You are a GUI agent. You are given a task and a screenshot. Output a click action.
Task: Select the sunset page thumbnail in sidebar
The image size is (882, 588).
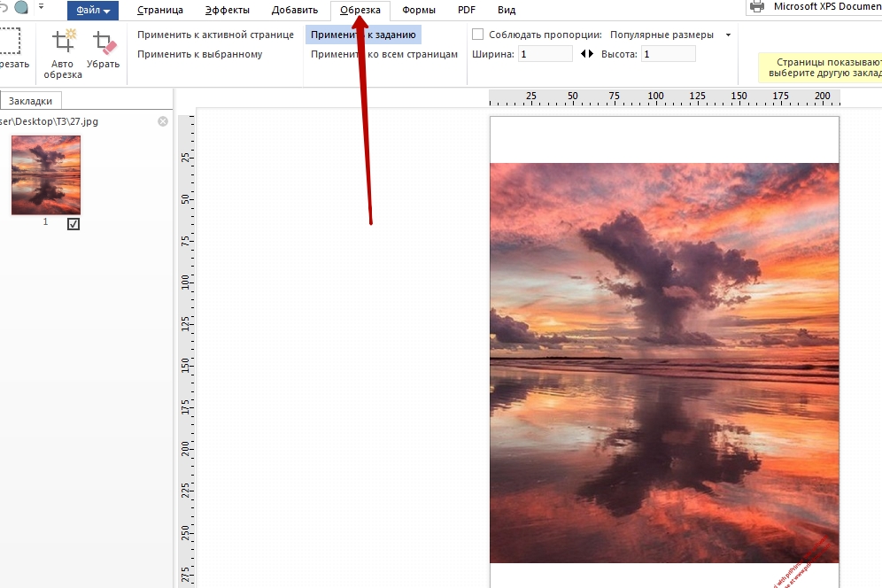click(45, 174)
